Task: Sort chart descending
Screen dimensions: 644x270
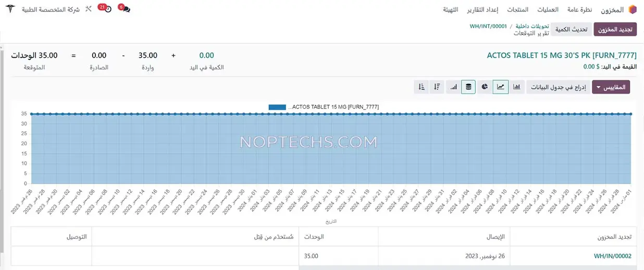Action: [x=437, y=87]
